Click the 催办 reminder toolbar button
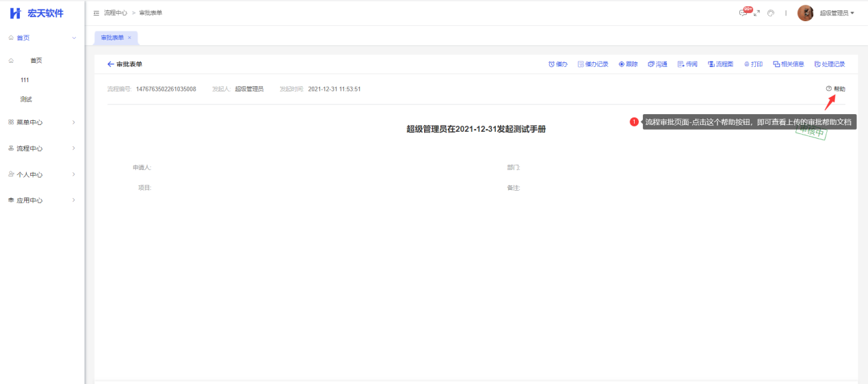868x384 pixels. [558, 64]
